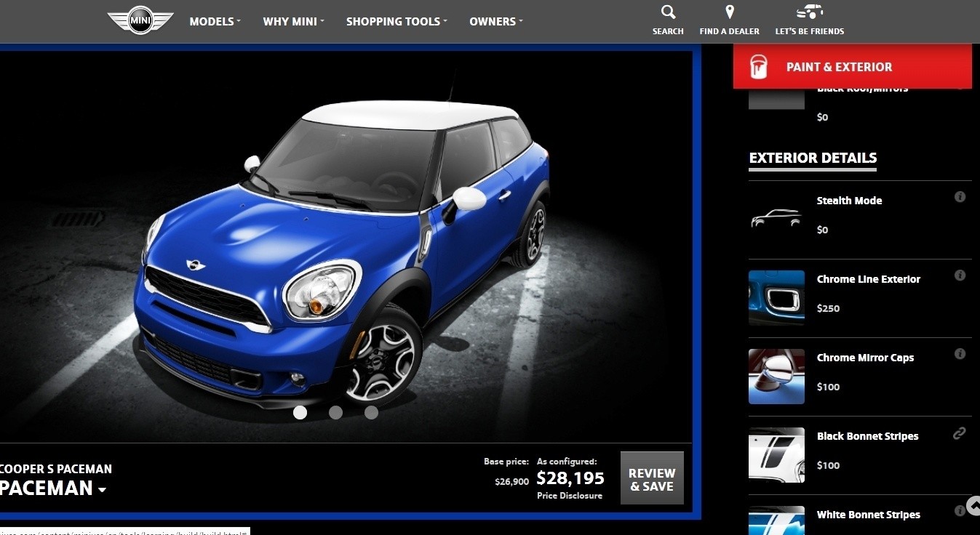Screen dimensions: 980x535
Task: Select the White Bonnet Stripes thumbnail
Action: click(776, 520)
